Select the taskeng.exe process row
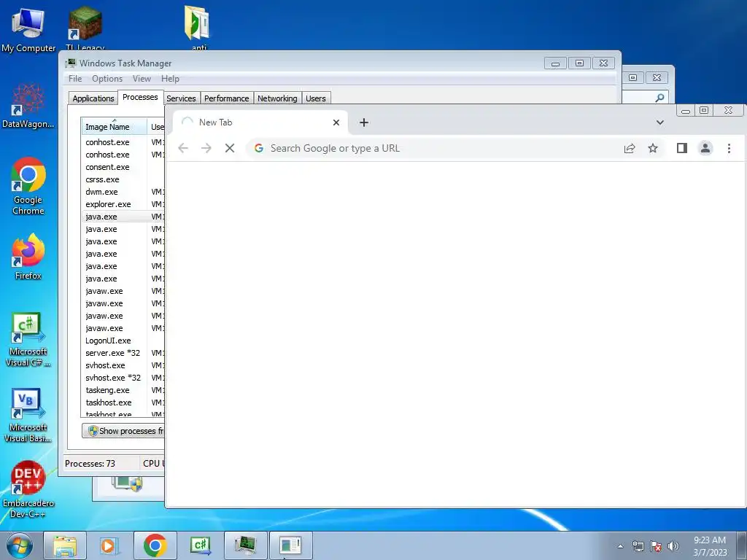The width and height of the screenshot is (747, 560). coord(123,390)
